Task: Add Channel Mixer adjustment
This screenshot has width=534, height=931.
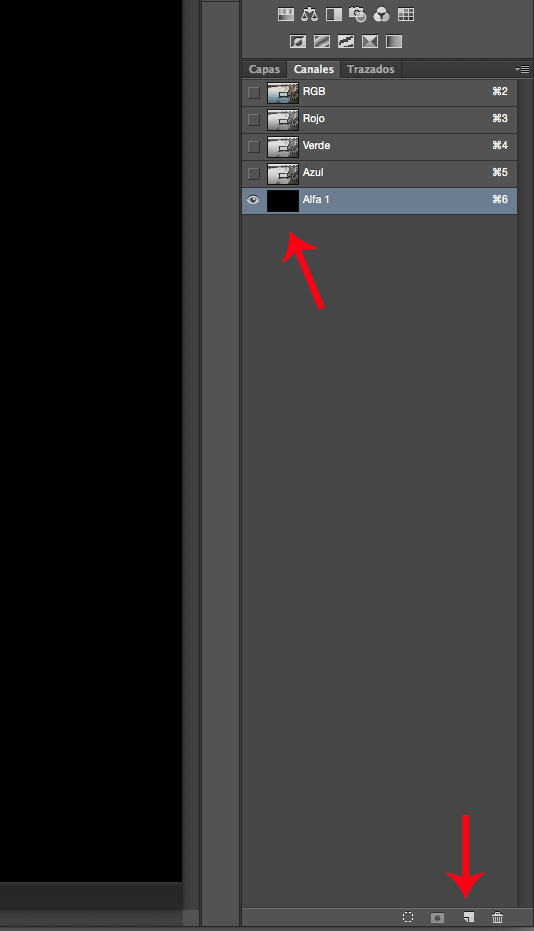Action: point(381,14)
